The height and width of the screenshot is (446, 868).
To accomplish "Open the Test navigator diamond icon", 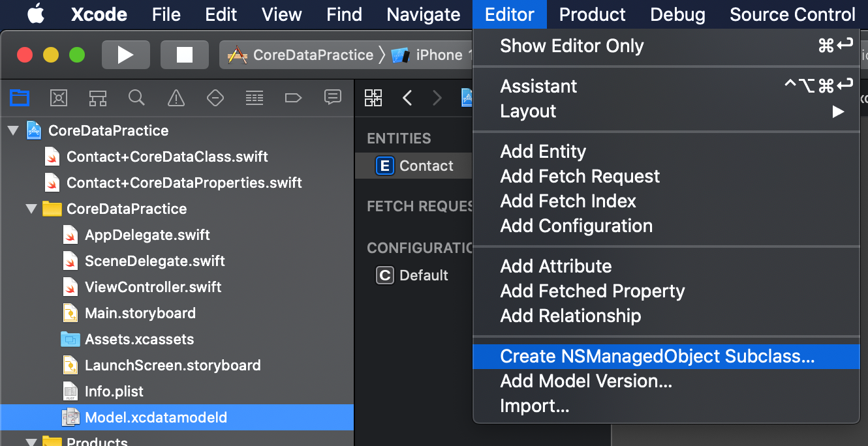I will point(215,98).
